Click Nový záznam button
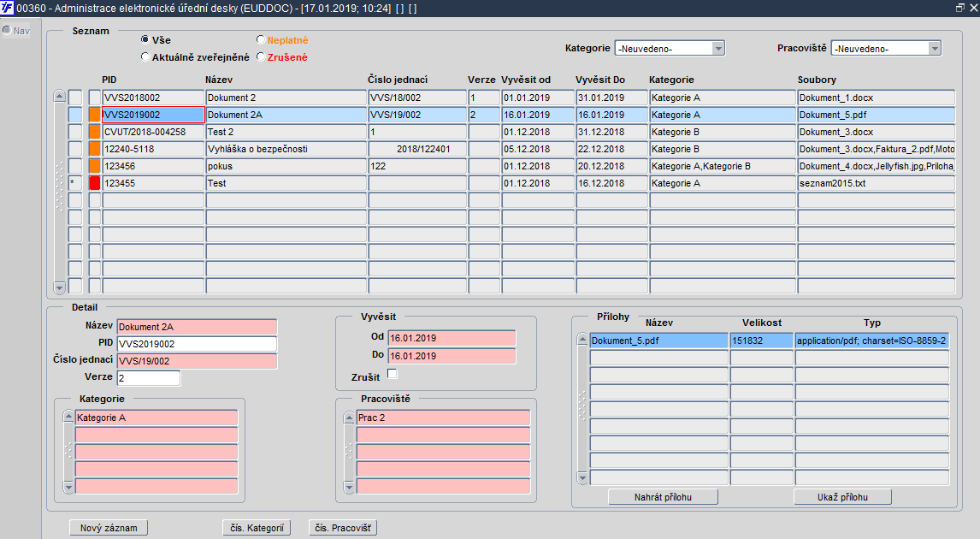 109,528
